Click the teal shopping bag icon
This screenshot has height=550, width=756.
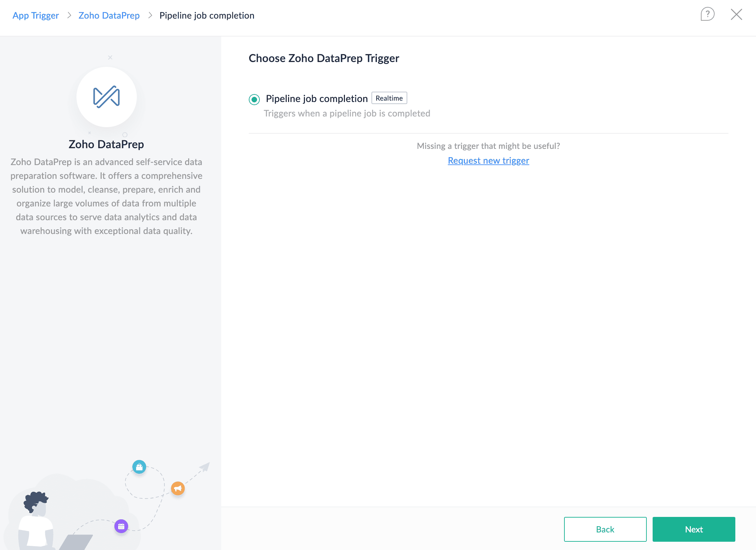pyautogui.click(x=139, y=467)
